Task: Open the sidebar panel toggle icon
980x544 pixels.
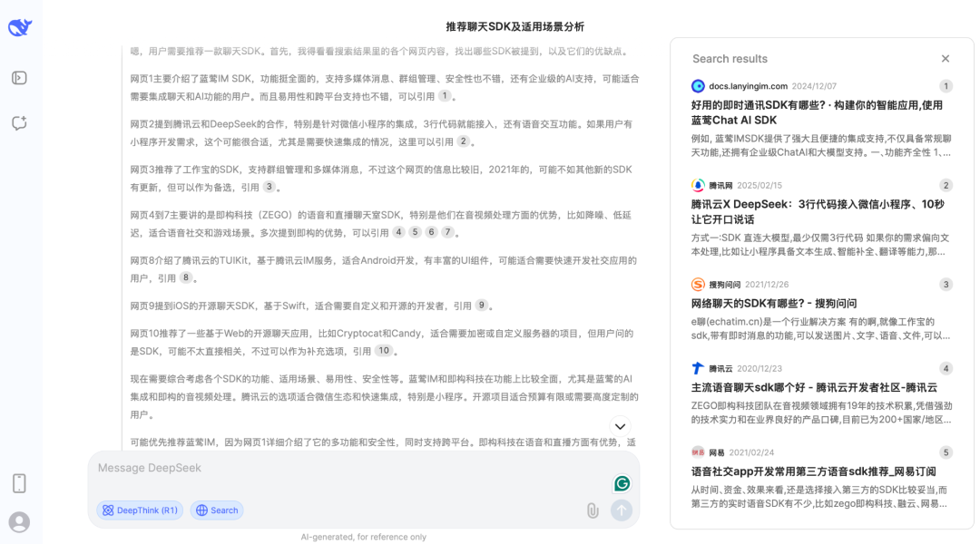Action: [19, 78]
